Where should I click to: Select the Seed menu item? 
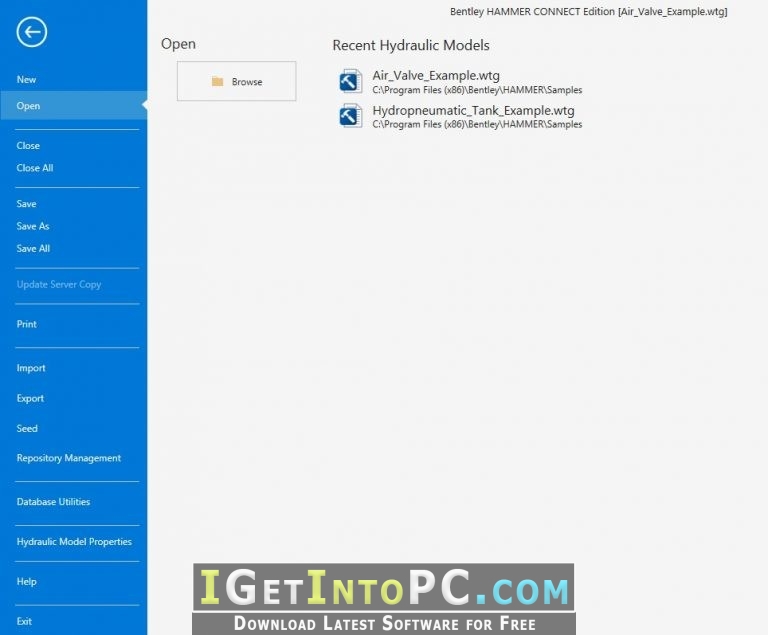(x=27, y=428)
